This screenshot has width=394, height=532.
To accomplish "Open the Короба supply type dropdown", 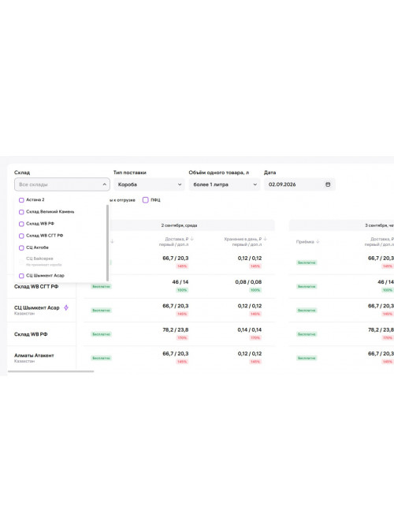I will coord(149,184).
